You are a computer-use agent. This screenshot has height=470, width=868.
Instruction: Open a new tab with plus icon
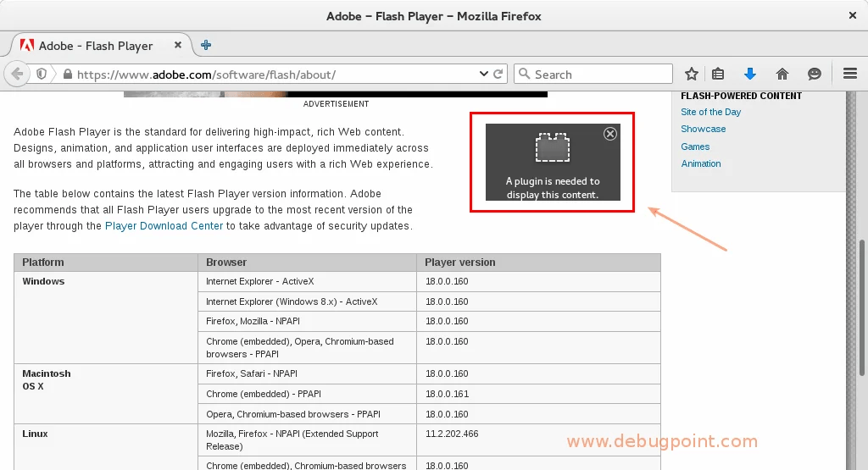click(206, 46)
